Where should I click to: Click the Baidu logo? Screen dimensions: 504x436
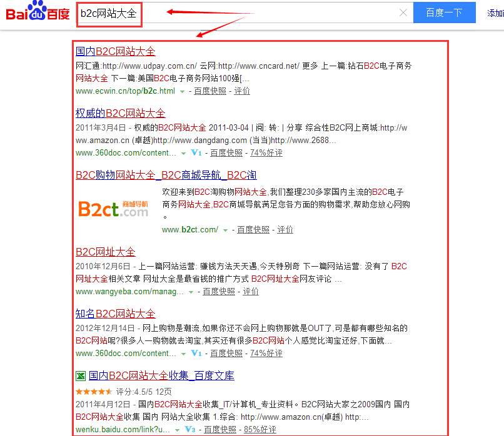point(38,12)
